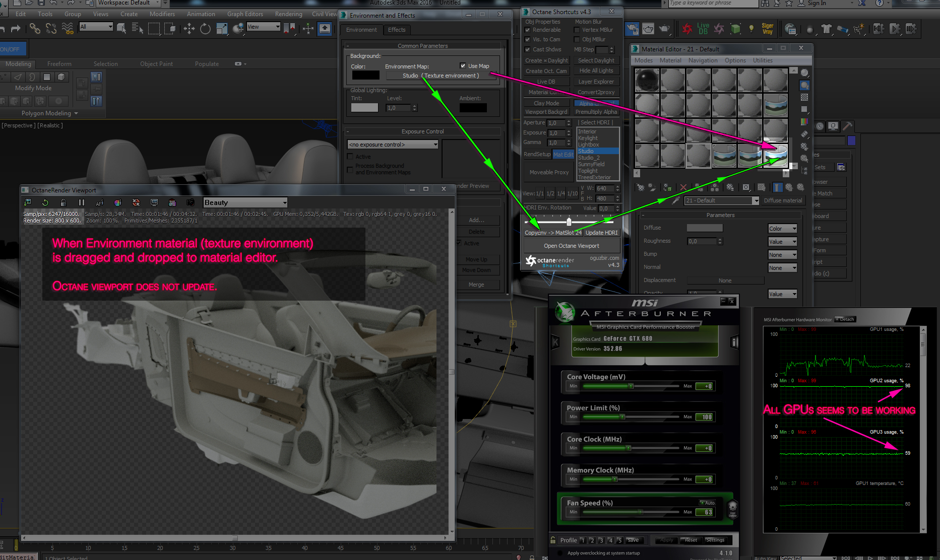This screenshot has height=560, width=940.
Task: Click the Siger Vray toolbar icon
Action: click(x=768, y=29)
